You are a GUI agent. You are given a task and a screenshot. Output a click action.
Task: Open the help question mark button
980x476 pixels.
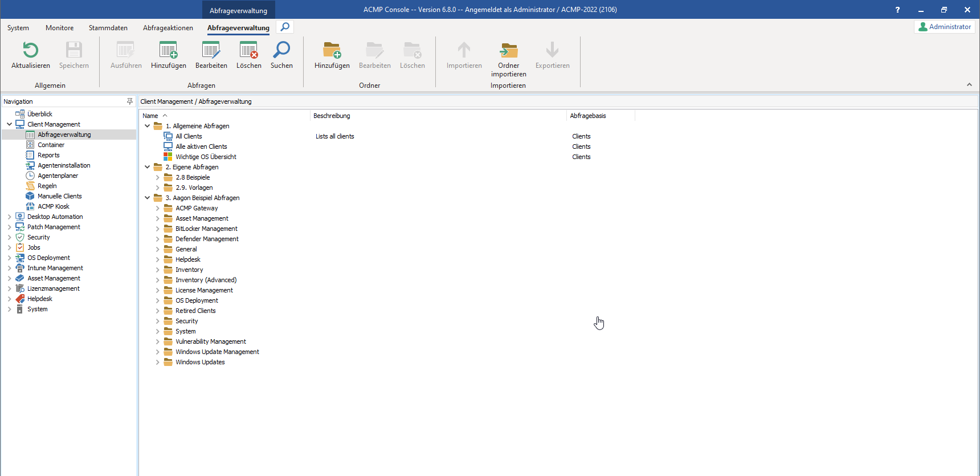pyautogui.click(x=897, y=10)
